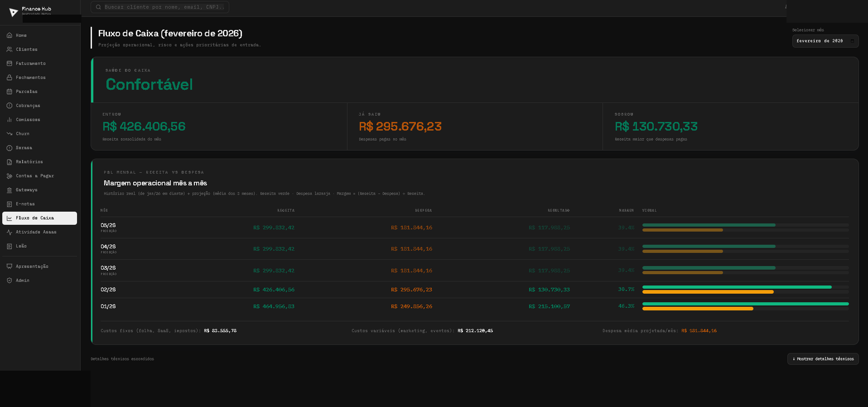Open the Admin label in sidebar
Image resolution: width=868 pixels, height=407 pixels.
click(23, 280)
